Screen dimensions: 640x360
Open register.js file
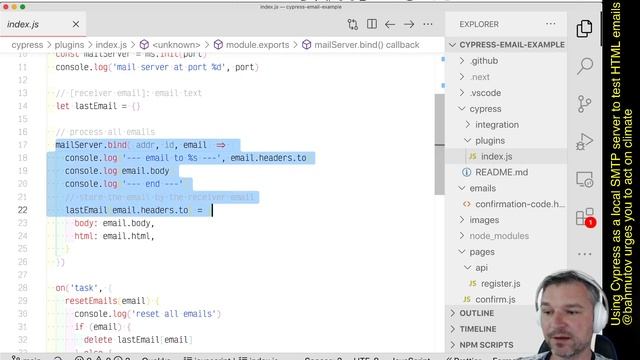pyautogui.click(x=500, y=284)
